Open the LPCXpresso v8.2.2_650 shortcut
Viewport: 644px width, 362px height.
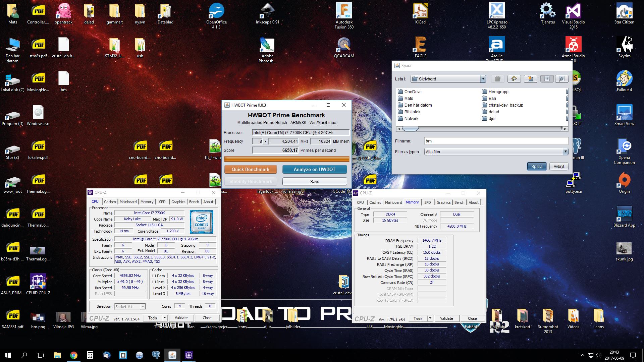coord(497,16)
